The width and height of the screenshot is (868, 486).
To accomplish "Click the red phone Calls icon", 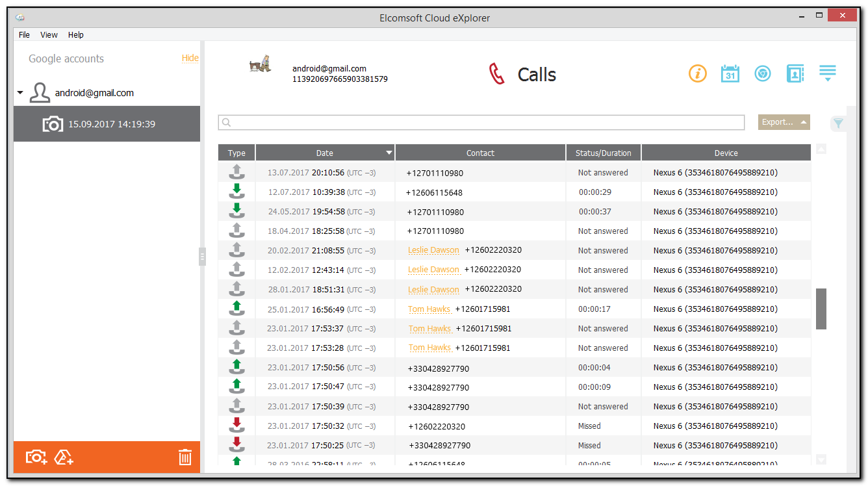I will 496,73.
